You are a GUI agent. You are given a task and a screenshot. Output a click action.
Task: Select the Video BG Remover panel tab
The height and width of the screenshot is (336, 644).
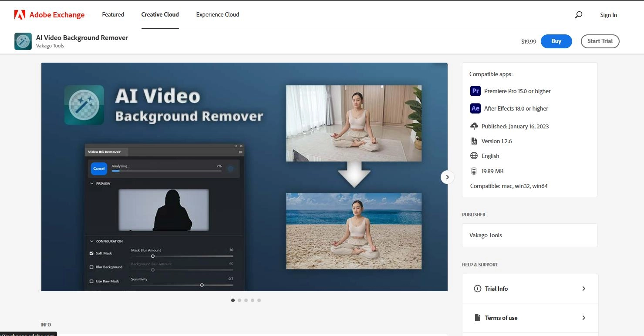(x=107, y=152)
